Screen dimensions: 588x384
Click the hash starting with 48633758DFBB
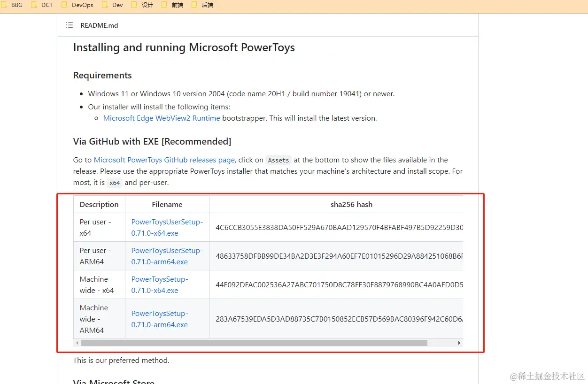pos(339,256)
